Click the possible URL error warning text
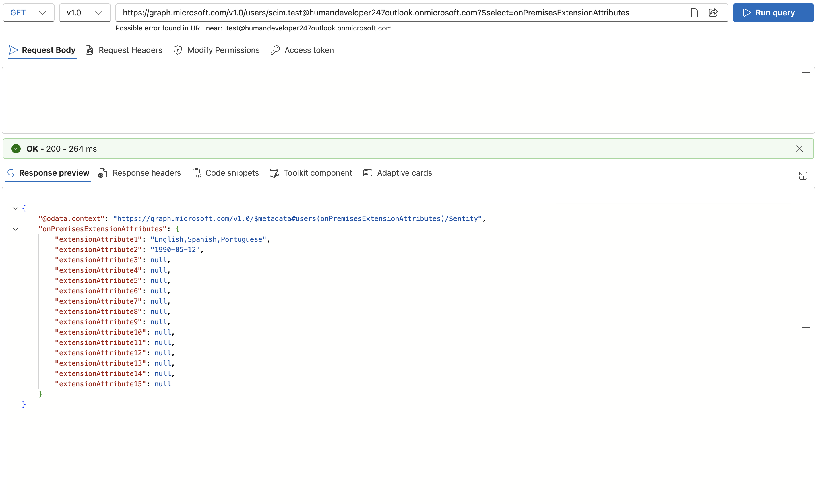 pyautogui.click(x=254, y=28)
